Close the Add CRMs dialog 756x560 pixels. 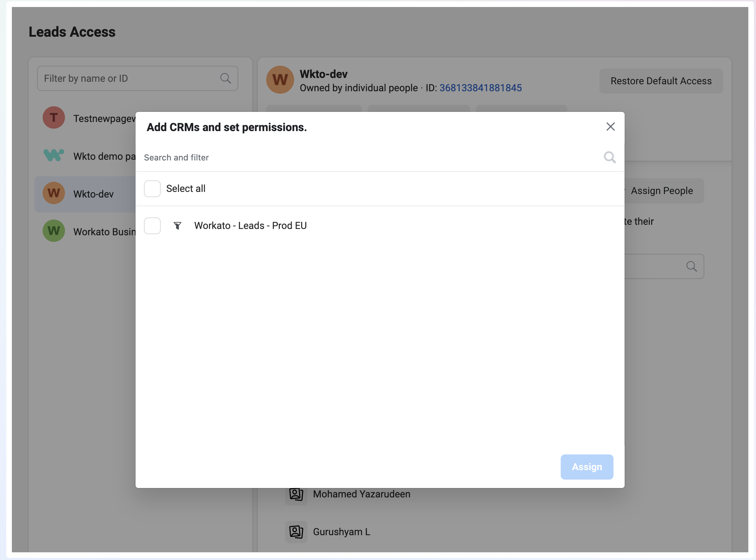click(610, 127)
